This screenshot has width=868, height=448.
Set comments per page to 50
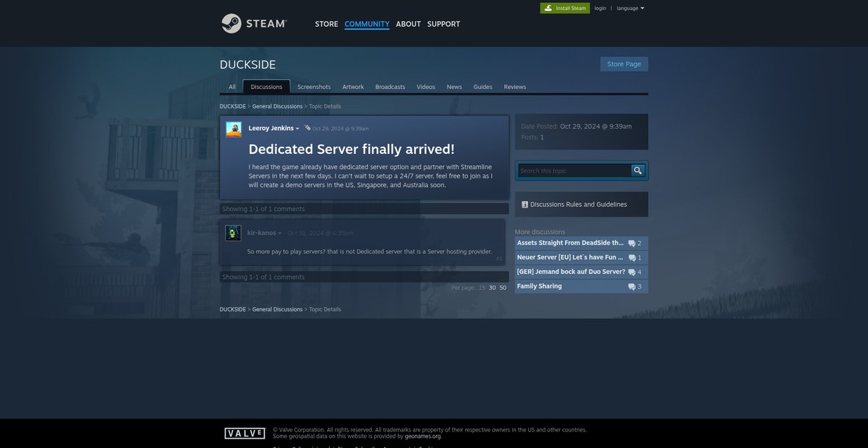[503, 288]
